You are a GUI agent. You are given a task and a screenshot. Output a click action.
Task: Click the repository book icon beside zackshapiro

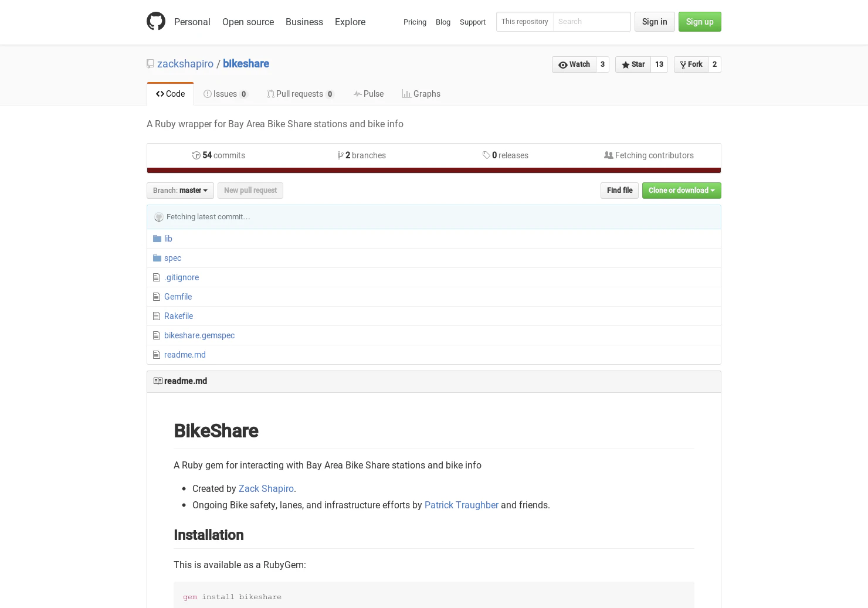150,64
